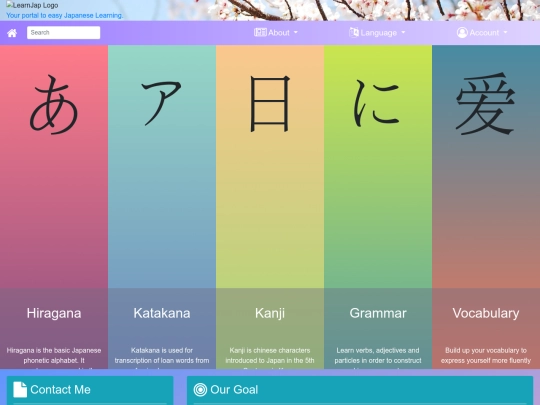This screenshot has width=540, height=405.
Task: Click the About book icon
Action: [x=260, y=32]
